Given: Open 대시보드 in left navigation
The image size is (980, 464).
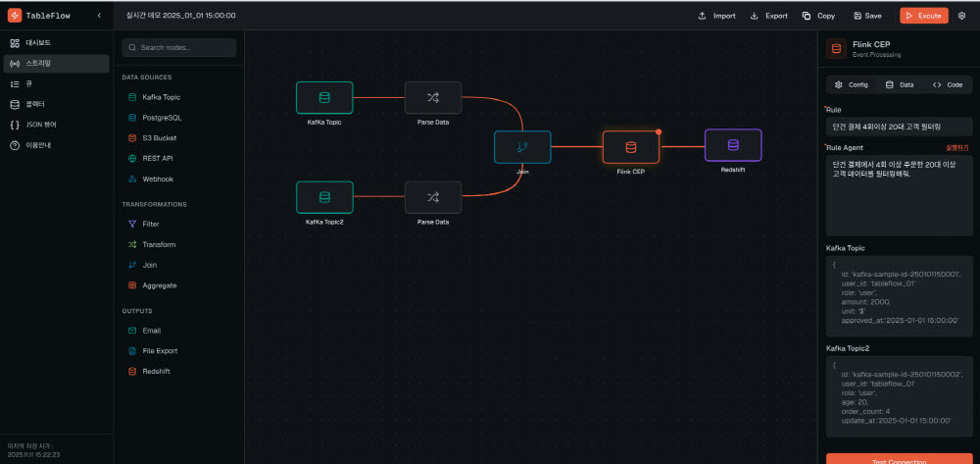Looking at the screenshot, I should pyautogui.click(x=38, y=43).
